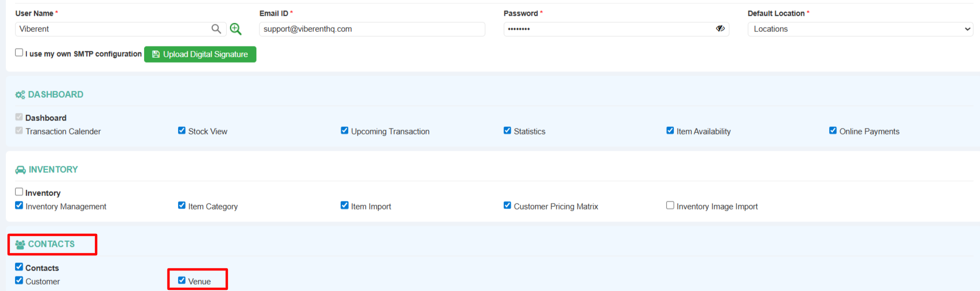
Task: Click the Upload Digital Signature save icon
Action: [156, 54]
